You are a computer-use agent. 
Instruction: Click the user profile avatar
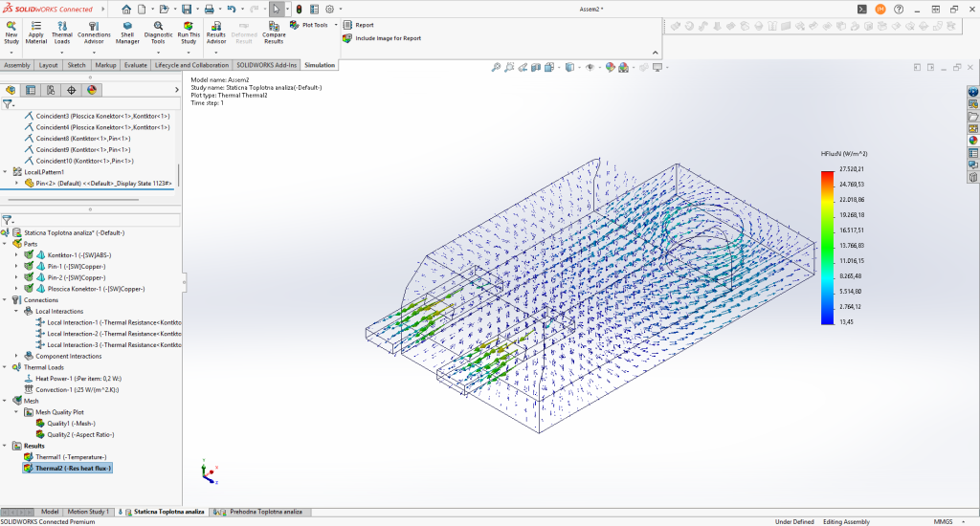pos(880,10)
